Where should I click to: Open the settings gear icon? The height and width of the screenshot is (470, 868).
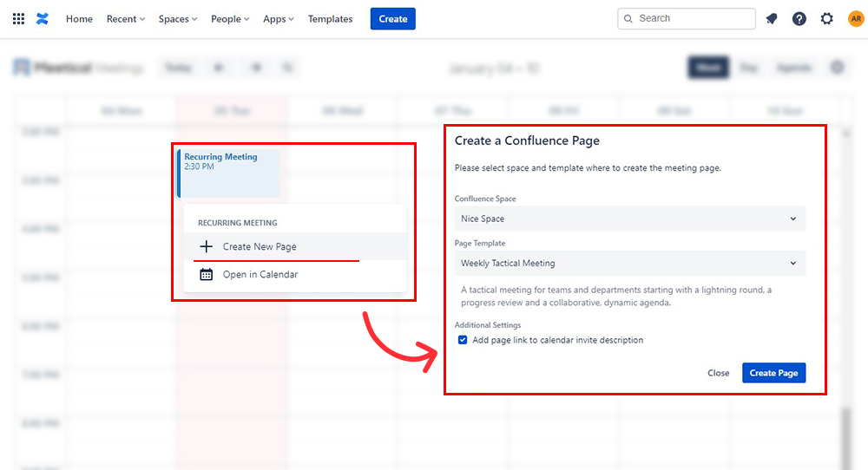coord(826,19)
